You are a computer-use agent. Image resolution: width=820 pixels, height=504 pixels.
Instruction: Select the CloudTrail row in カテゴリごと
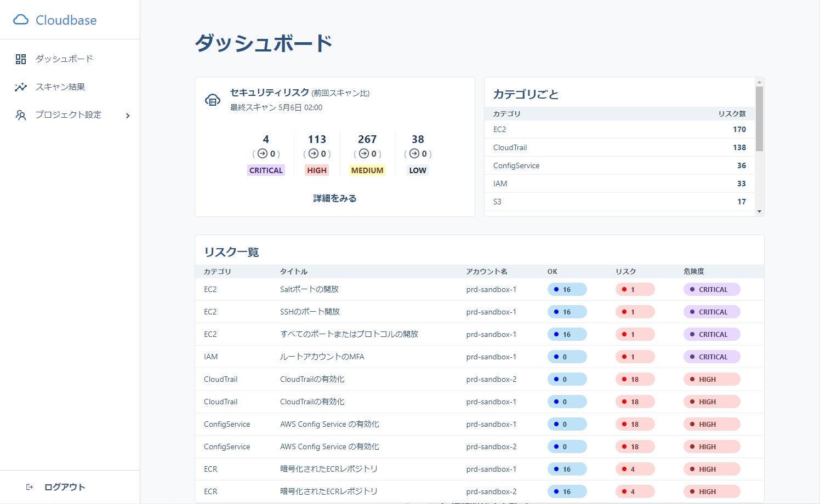(619, 147)
